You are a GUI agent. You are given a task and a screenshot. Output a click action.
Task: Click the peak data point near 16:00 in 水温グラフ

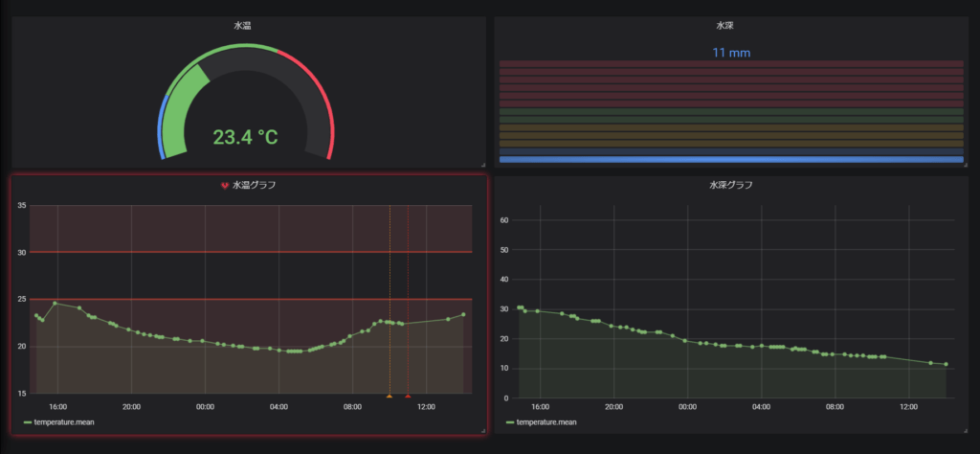(55, 303)
